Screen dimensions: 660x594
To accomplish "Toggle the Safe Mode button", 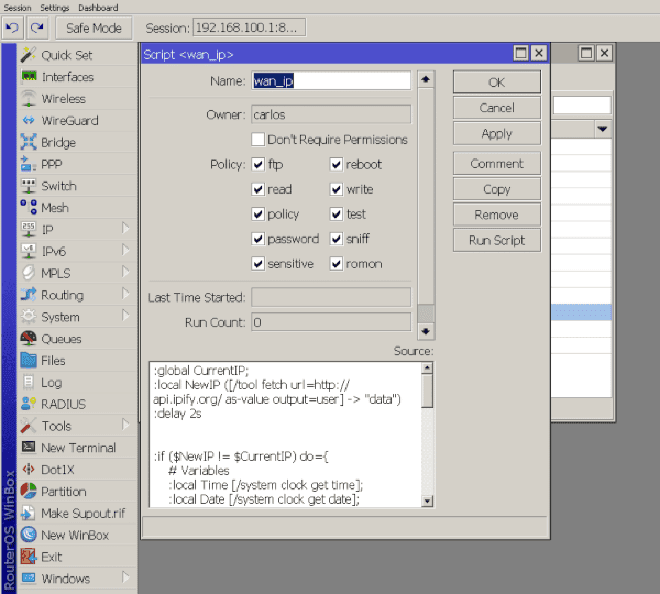I will [93, 28].
